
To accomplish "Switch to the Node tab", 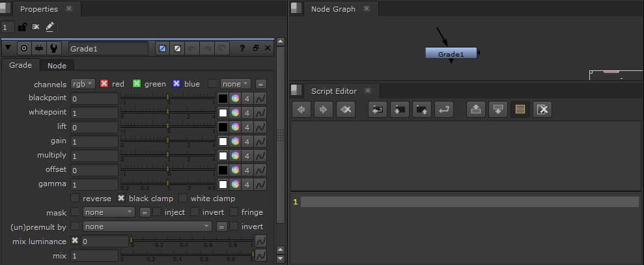I will 57,65.
